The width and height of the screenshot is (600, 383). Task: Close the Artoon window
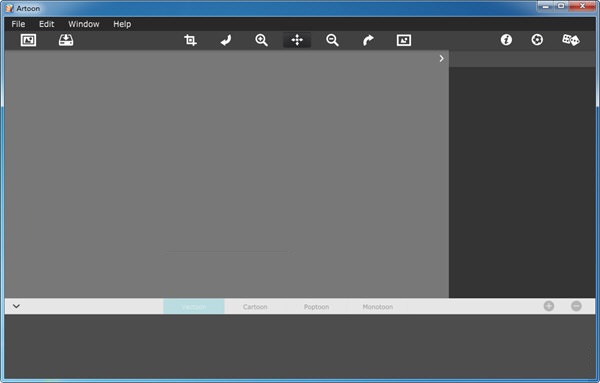582,6
